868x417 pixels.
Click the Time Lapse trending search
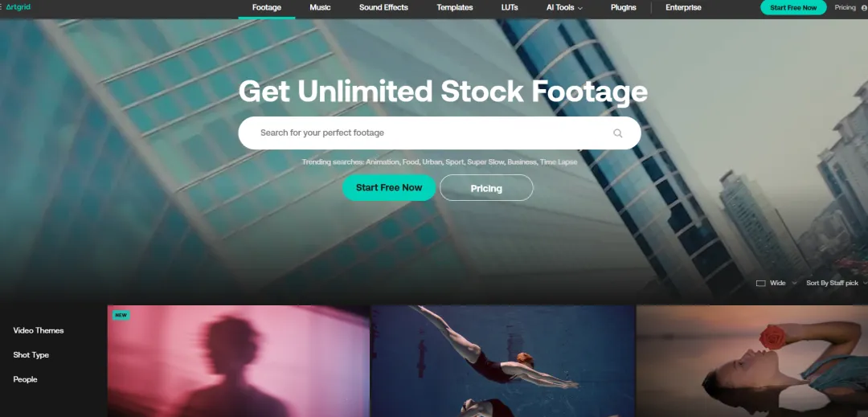(559, 162)
